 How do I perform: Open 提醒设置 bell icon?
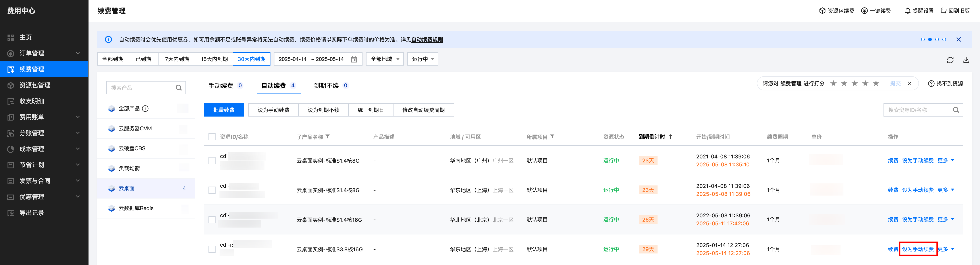tap(908, 11)
